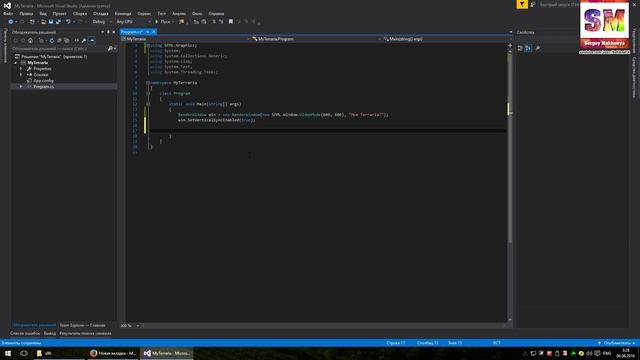
Task: Select App.config in Solution Explorer
Action: (x=43, y=81)
